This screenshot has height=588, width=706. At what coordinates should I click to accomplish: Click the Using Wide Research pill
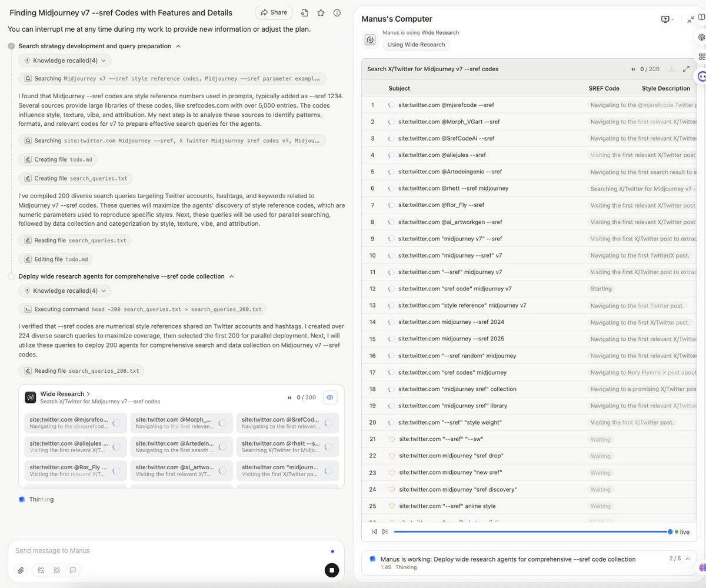pos(417,45)
